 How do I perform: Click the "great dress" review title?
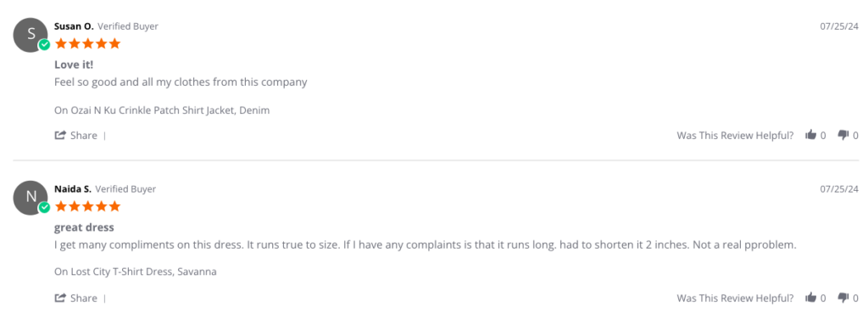pyautogui.click(x=84, y=227)
